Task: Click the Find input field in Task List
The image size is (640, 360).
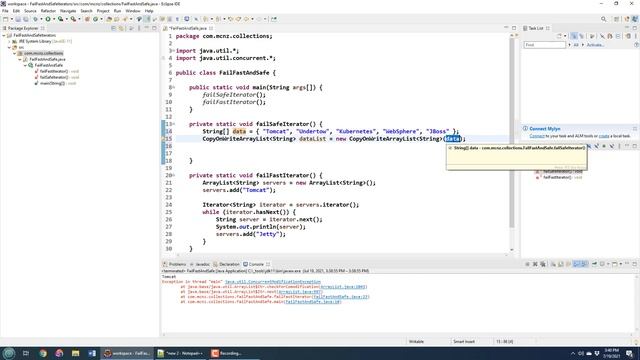Action: point(545,45)
